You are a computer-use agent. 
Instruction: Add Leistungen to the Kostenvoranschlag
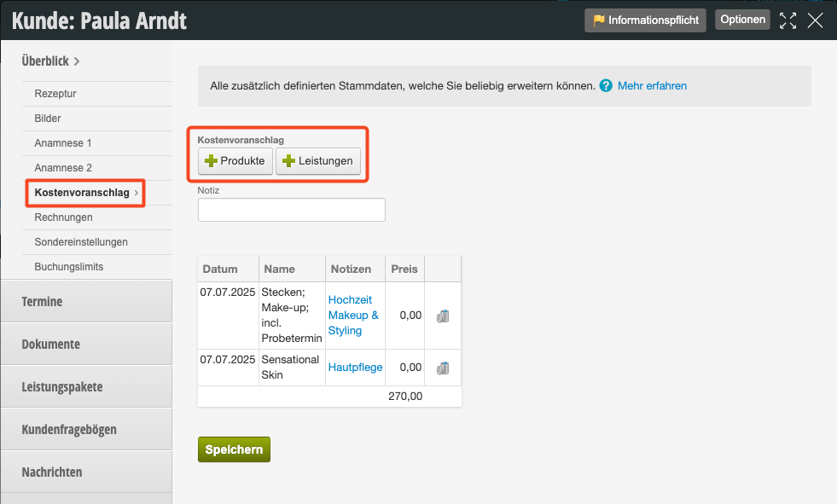pos(318,161)
